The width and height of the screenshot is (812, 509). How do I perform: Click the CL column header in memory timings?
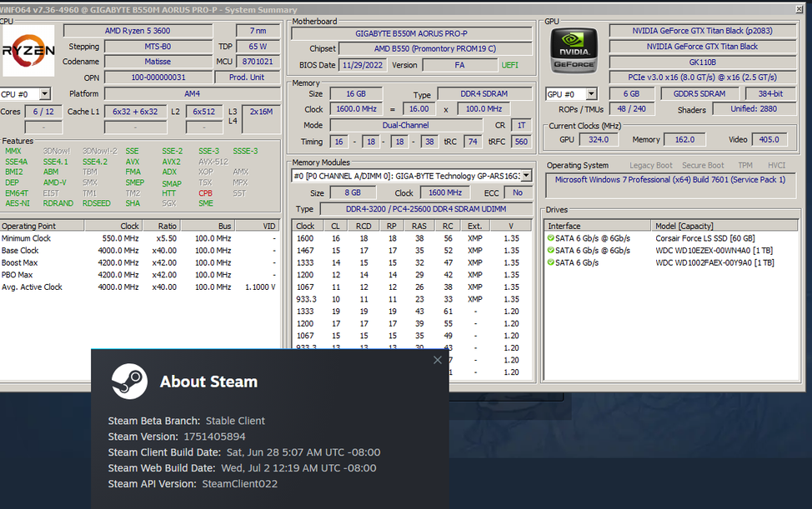[336, 226]
